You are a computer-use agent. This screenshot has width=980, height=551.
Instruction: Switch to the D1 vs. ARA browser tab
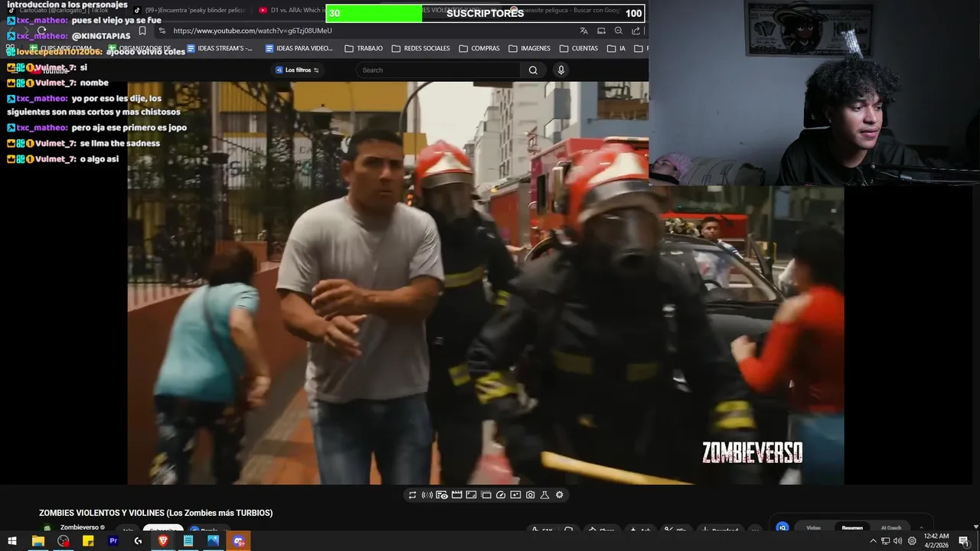(x=291, y=11)
